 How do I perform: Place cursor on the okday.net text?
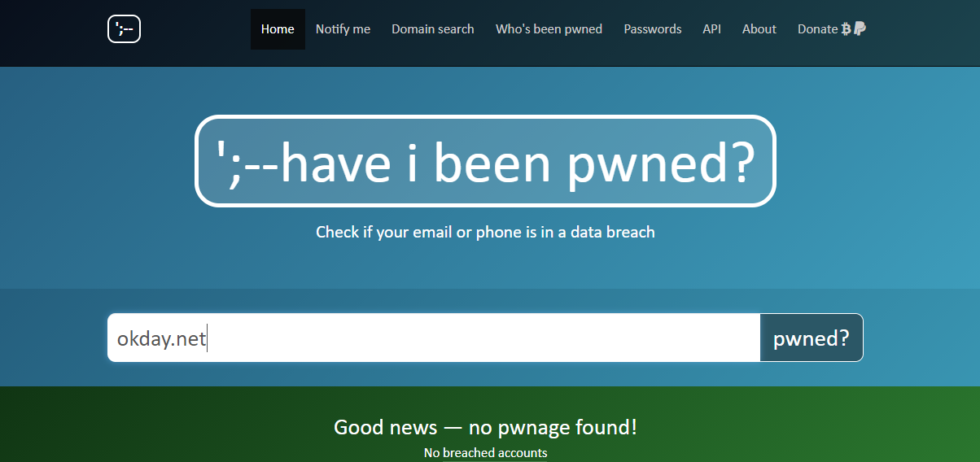(161, 338)
